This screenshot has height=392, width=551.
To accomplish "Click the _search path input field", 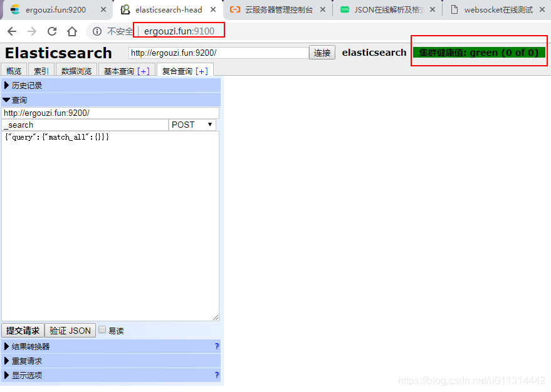I will point(85,125).
